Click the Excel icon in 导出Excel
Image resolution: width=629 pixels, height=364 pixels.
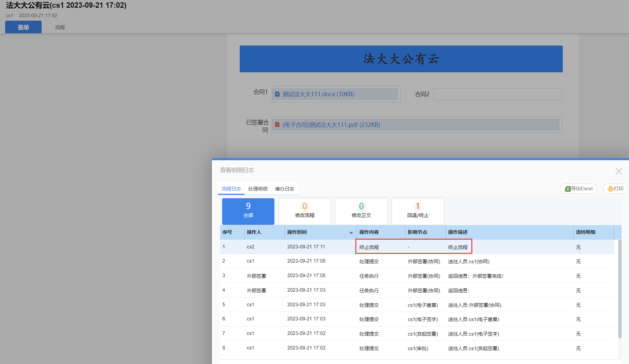coord(568,189)
